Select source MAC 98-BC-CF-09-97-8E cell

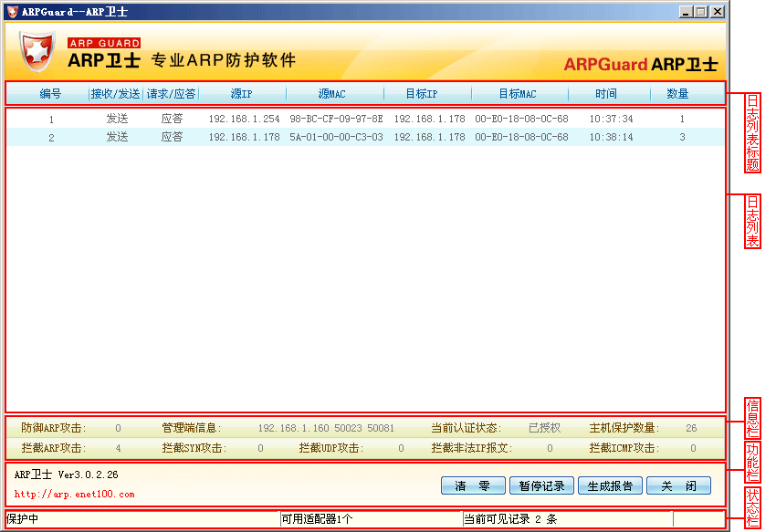pyautogui.click(x=336, y=119)
